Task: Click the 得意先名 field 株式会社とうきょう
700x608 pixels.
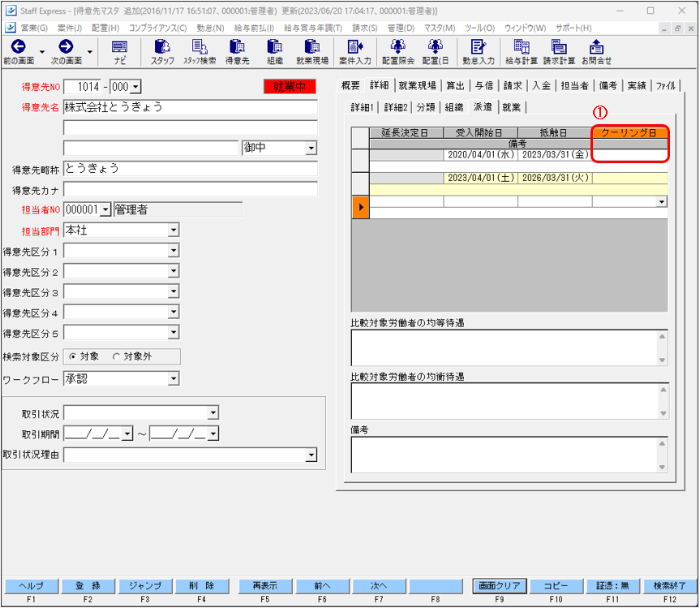Action: click(191, 107)
